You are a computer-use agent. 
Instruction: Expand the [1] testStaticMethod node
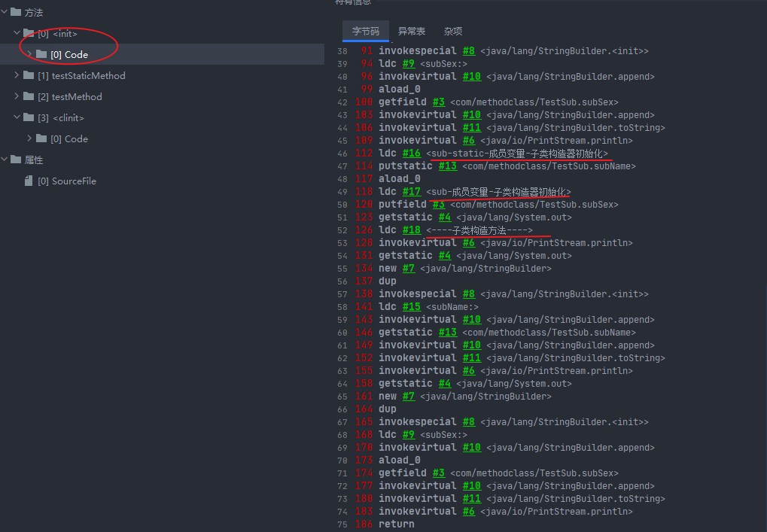pyautogui.click(x=17, y=74)
